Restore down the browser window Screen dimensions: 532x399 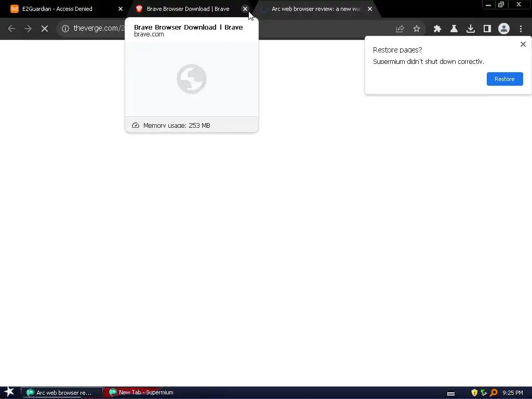501,5
